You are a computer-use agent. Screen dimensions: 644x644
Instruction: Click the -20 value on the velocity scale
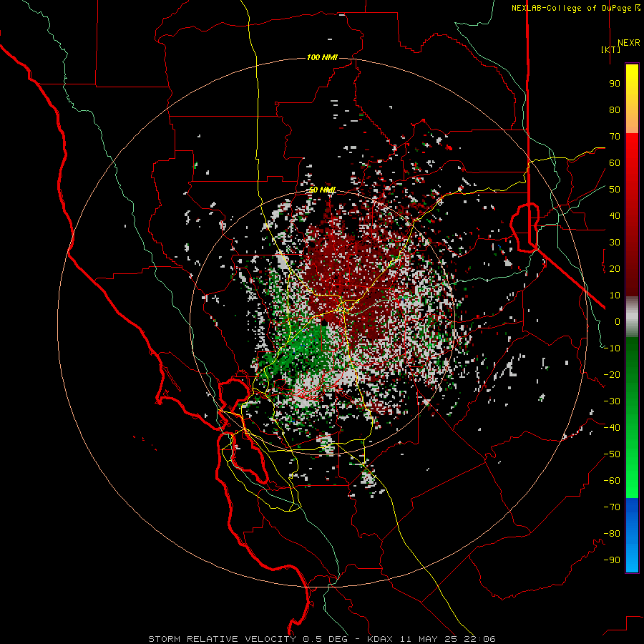612,375
